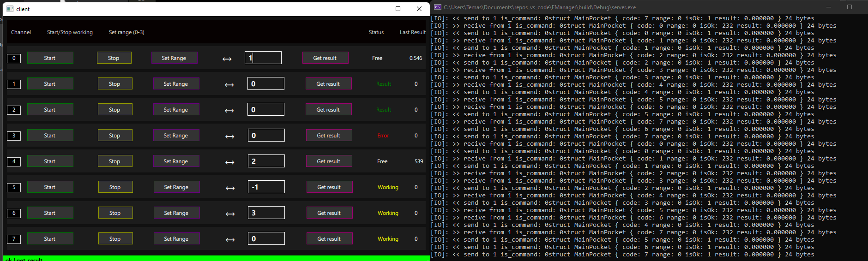
Task: Stop channel 7
Action: [115, 238]
